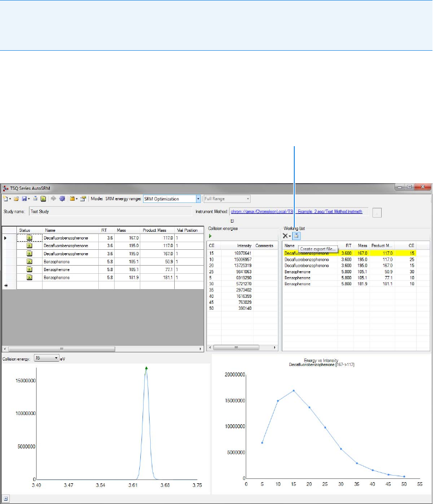Click the Open folder icon in toolbar
433x504 pixels.
(17, 199)
